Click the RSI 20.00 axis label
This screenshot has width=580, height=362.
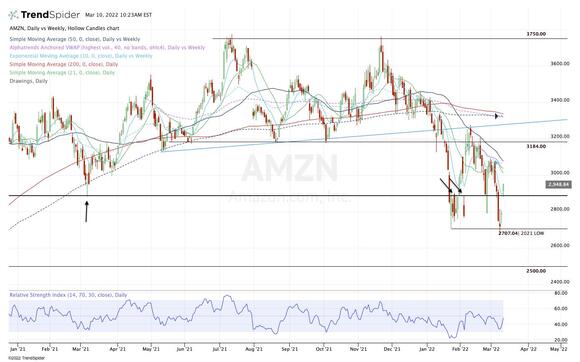[562, 340]
